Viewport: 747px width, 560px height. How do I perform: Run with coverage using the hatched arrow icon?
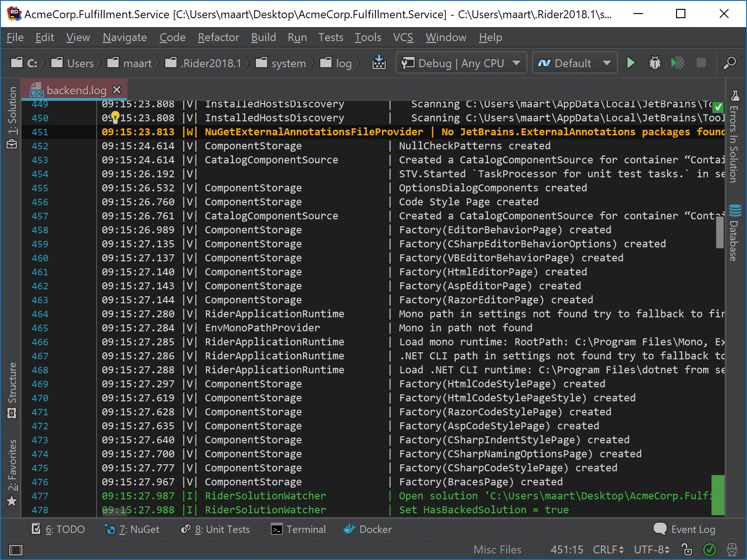click(677, 63)
